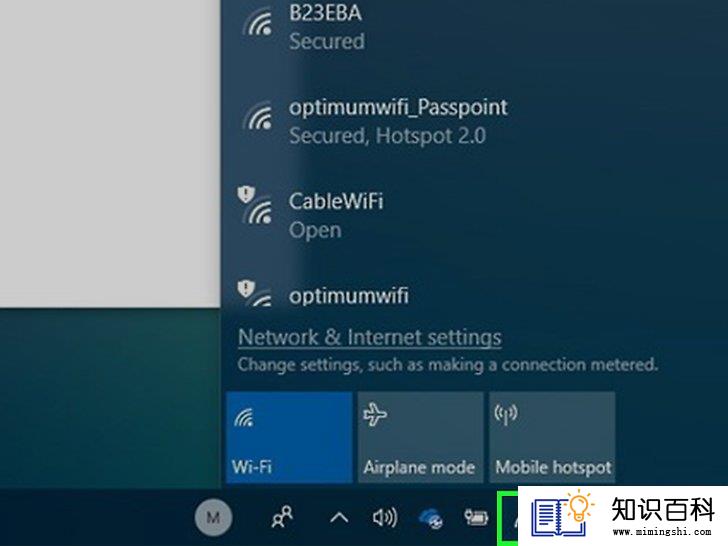Open the People icon on taskbar
Viewport: 728px width, 546px height.
pos(282,517)
